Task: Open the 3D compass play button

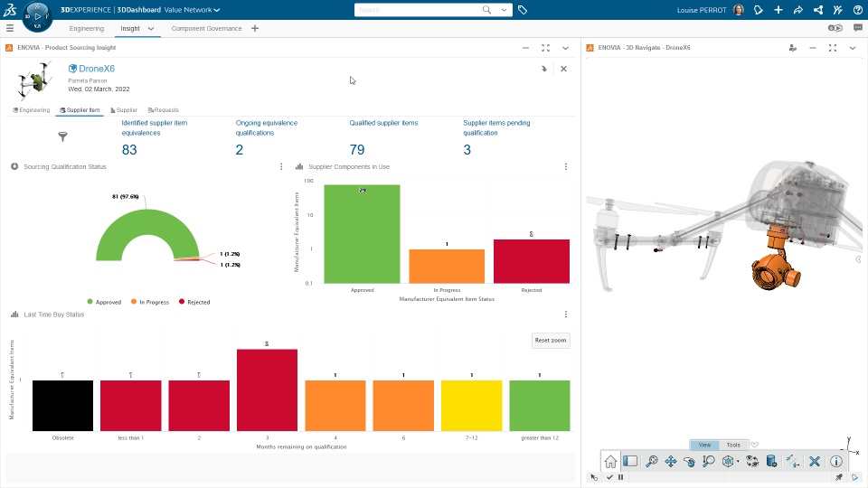Action: tap(38, 16)
